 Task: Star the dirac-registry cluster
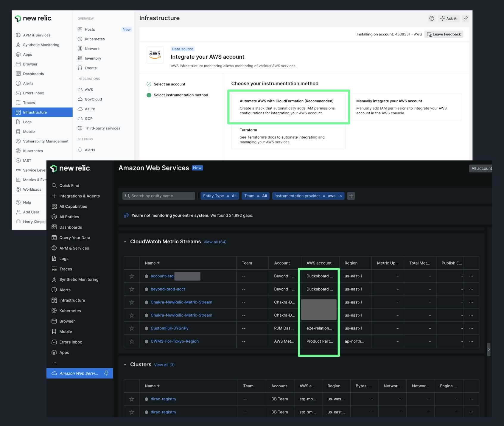(x=132, y=399)
